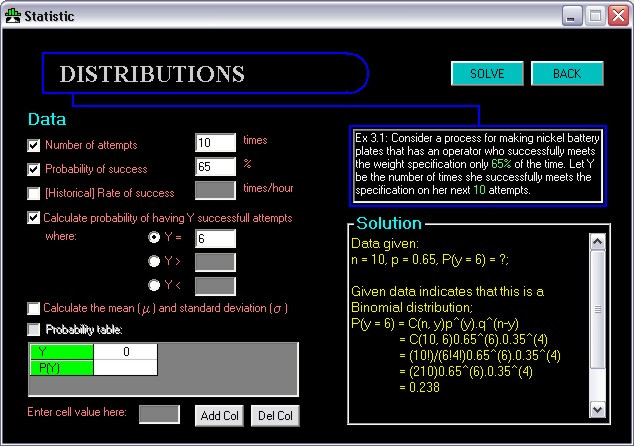Click the '= (210)0.65^(6).0.35^(4)' line
The image size is (634, 446).
pyautogui.click(x=466, y=371)
